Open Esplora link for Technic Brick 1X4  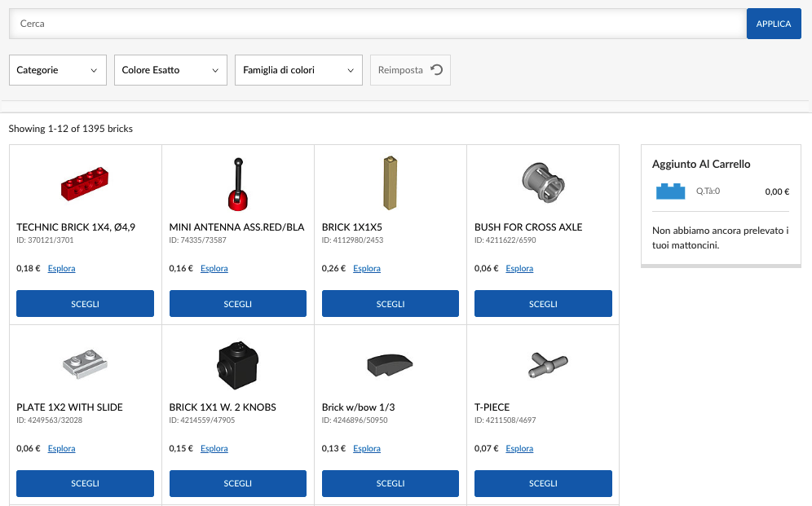62,268
